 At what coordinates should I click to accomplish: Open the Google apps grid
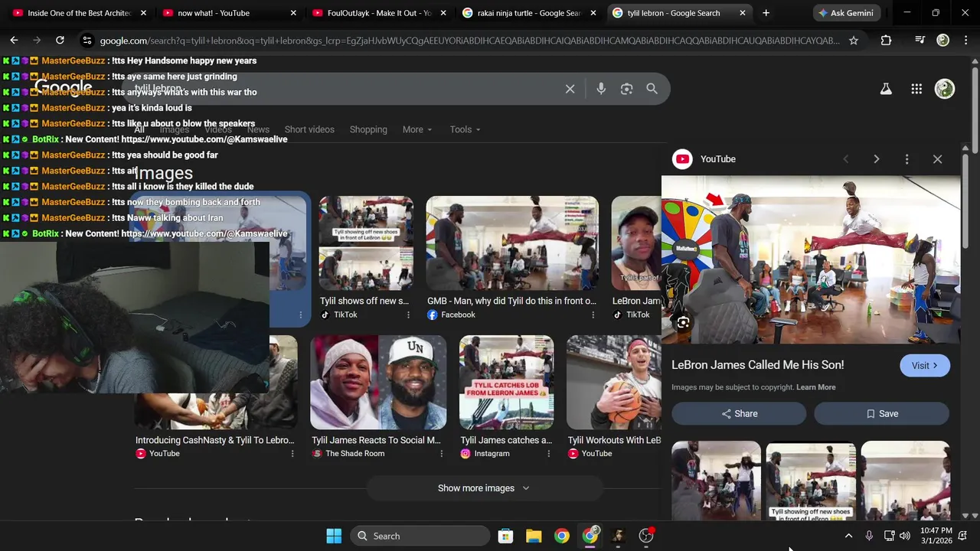(916, 89)
